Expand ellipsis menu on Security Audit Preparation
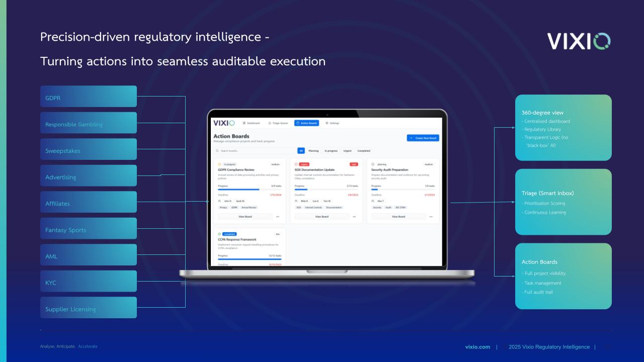Screen dimensions: 644x362 pos(431,217)
